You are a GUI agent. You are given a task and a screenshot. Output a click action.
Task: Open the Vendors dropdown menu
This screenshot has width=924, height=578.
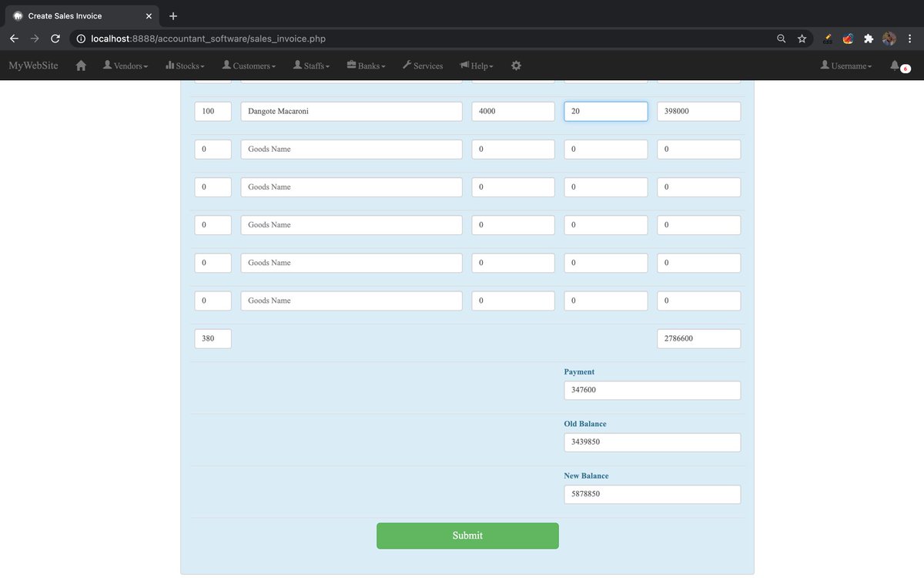[x=125, y=66]
